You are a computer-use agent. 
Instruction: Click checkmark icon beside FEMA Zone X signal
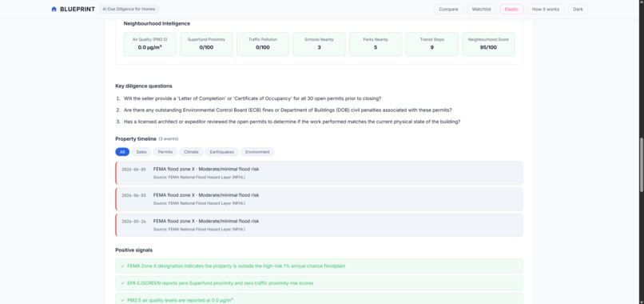click(x=122, y=266)
